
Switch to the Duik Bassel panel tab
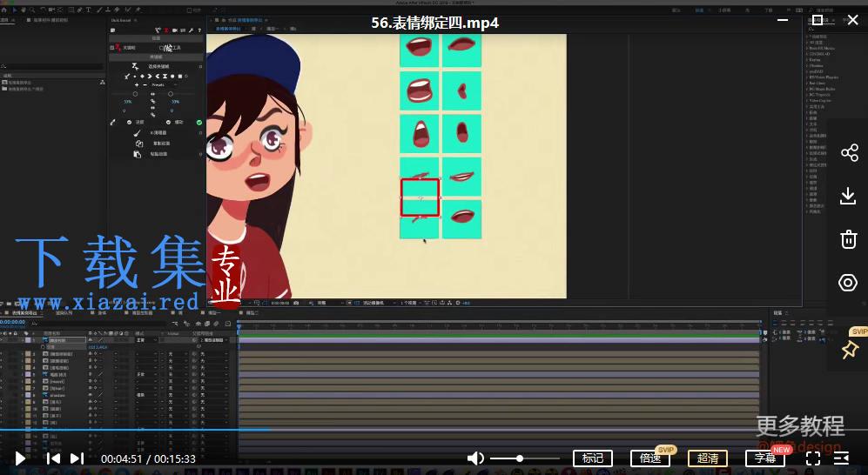pos(121,21)
